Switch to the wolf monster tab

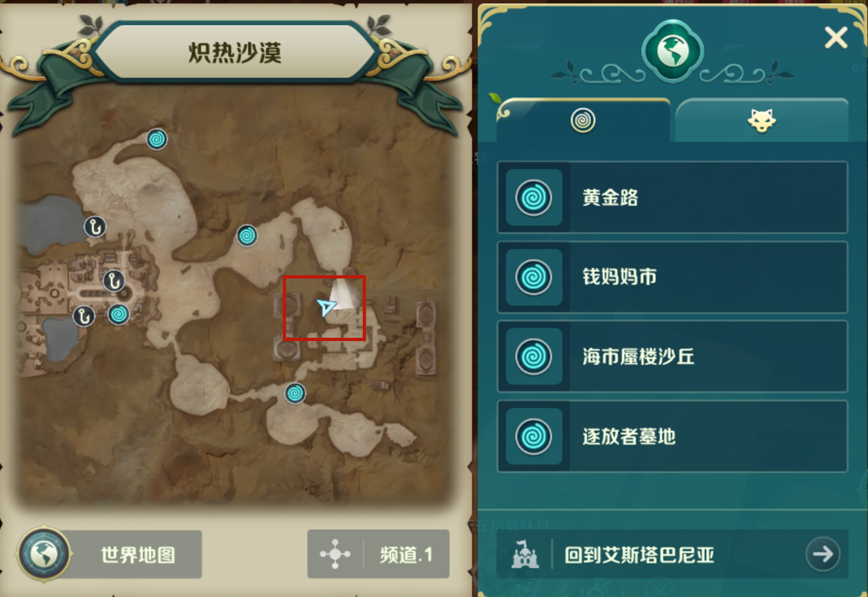click(762, 120)
